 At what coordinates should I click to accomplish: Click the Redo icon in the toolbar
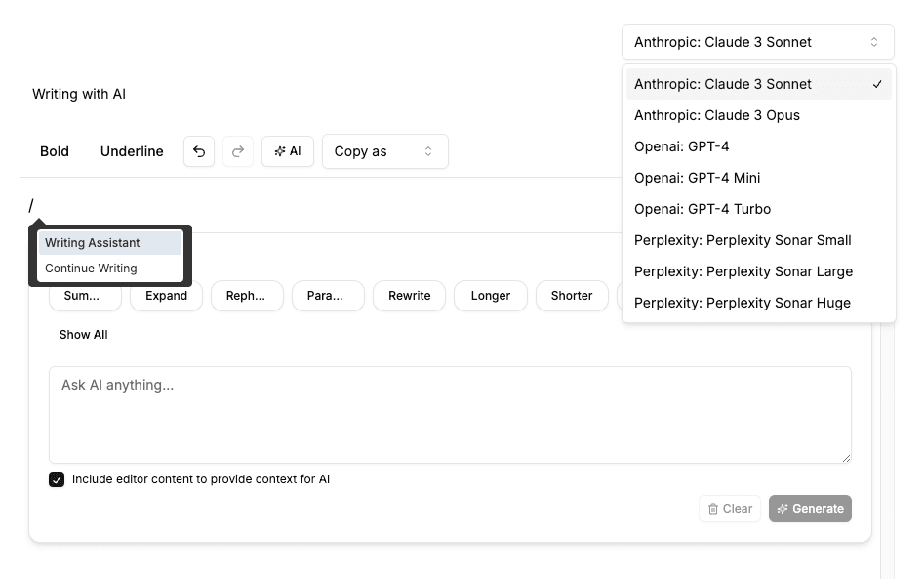pyautogui.click(x=238, y=151)
